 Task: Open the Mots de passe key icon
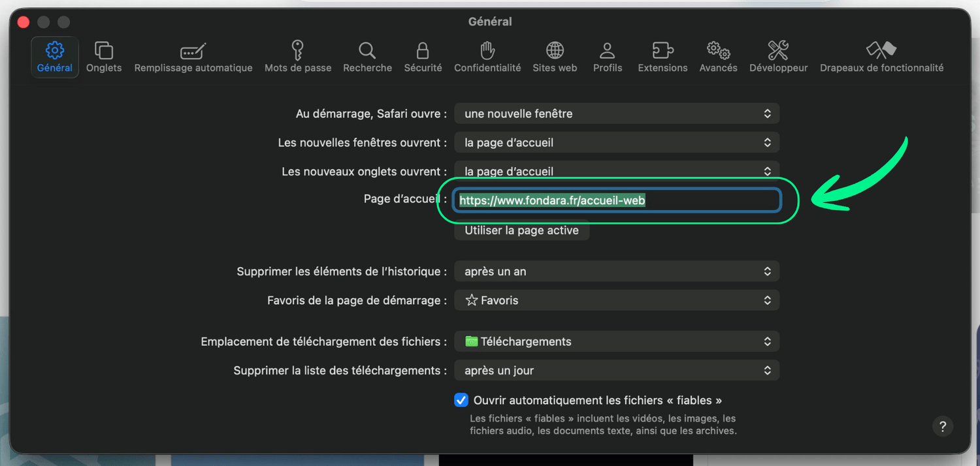298,50
